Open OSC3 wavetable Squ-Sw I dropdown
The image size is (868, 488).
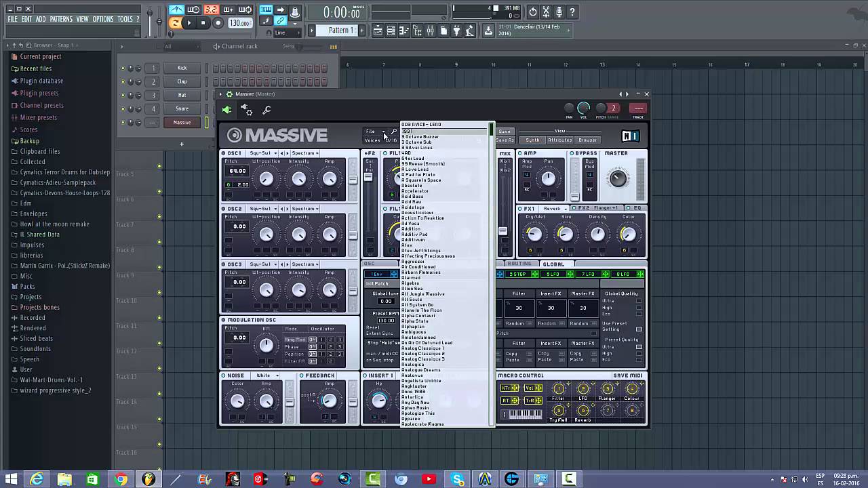coord(263,264)
